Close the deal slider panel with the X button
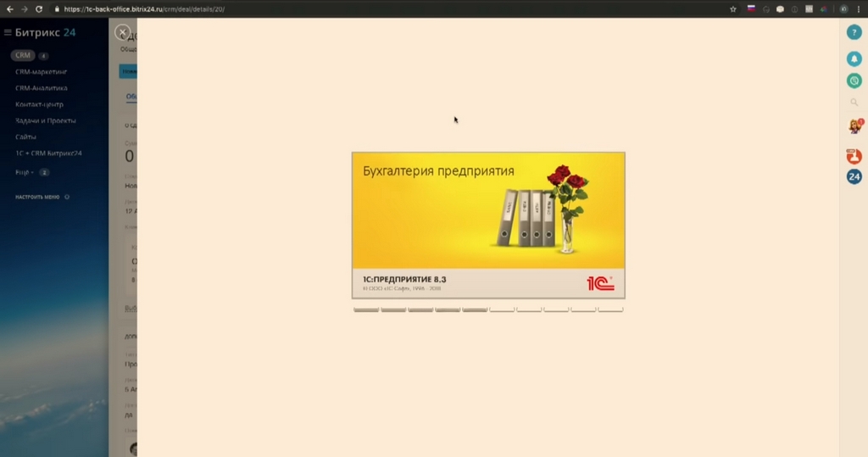The image size is (868, 457). point(122,32)
